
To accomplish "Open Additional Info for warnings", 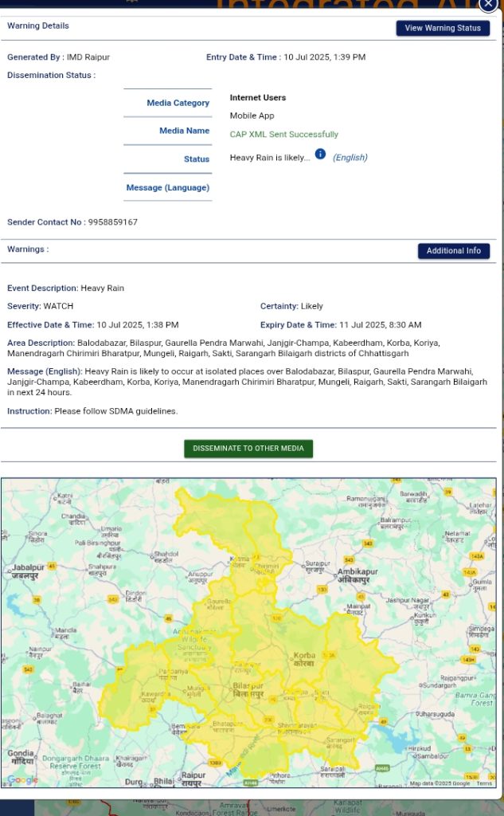I will (453, 251).
